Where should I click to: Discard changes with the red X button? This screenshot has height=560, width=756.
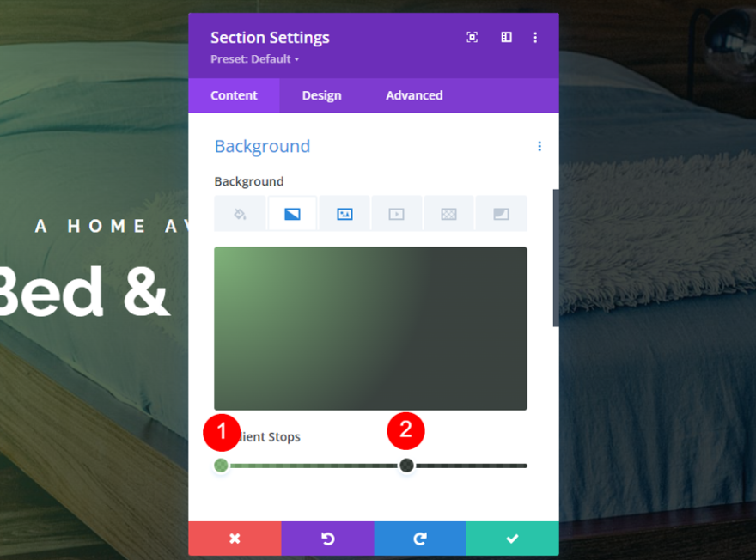(x=235, y=539)
